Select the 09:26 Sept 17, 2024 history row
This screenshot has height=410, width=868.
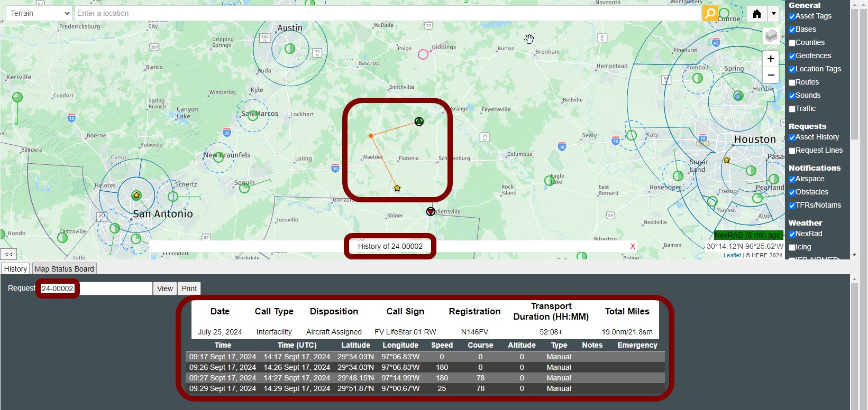pyautogui.click(x=425, y=367)
